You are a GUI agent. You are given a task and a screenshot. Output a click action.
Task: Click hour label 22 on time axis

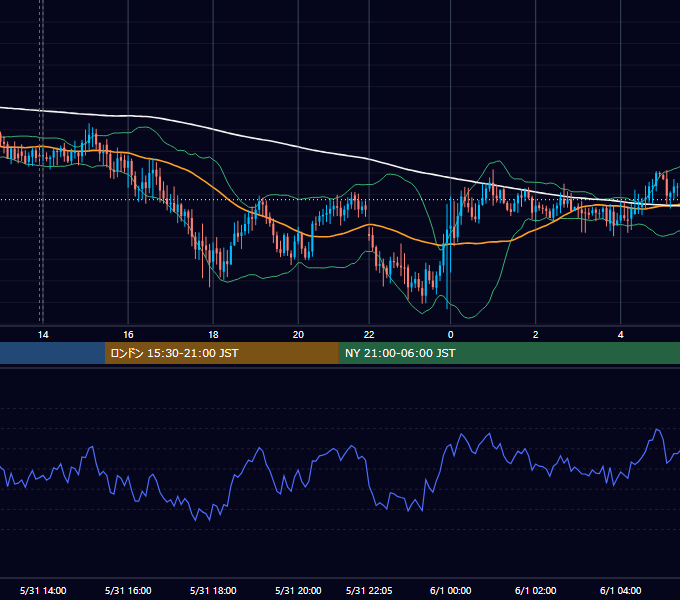click(x=369, y=335)
